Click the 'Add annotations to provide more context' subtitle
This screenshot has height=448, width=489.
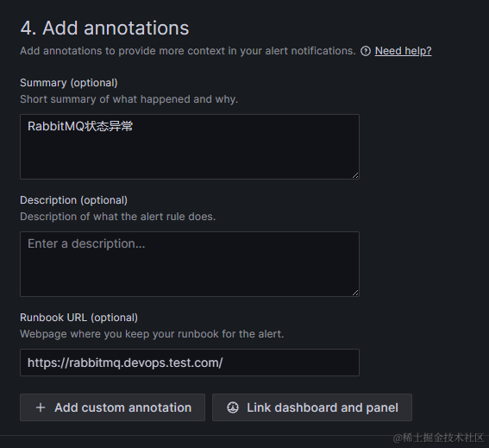click(188, 51)
